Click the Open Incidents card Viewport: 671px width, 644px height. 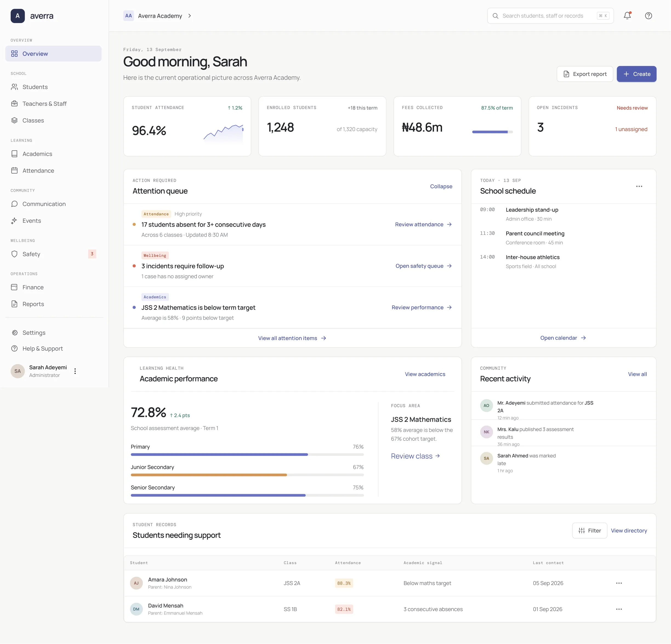(x=592, y=126)
